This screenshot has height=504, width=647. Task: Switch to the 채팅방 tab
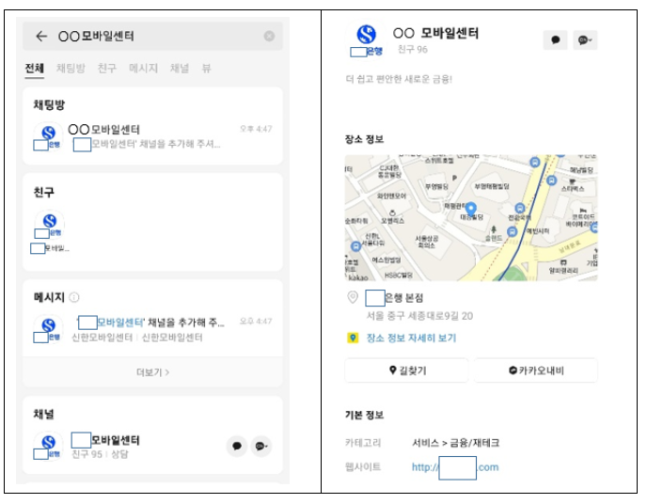pos(71,69)
